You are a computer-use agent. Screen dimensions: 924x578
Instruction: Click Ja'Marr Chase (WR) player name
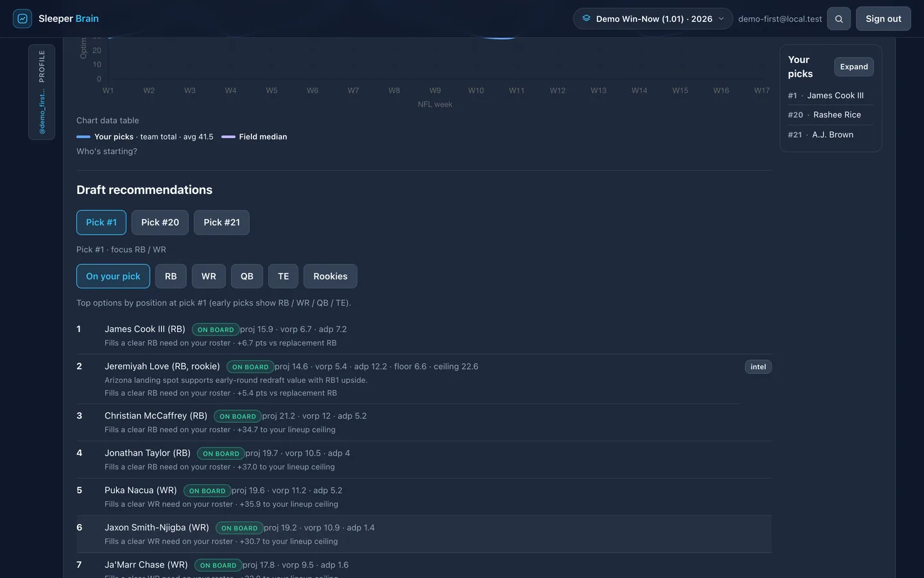click(x=146, y=565)
